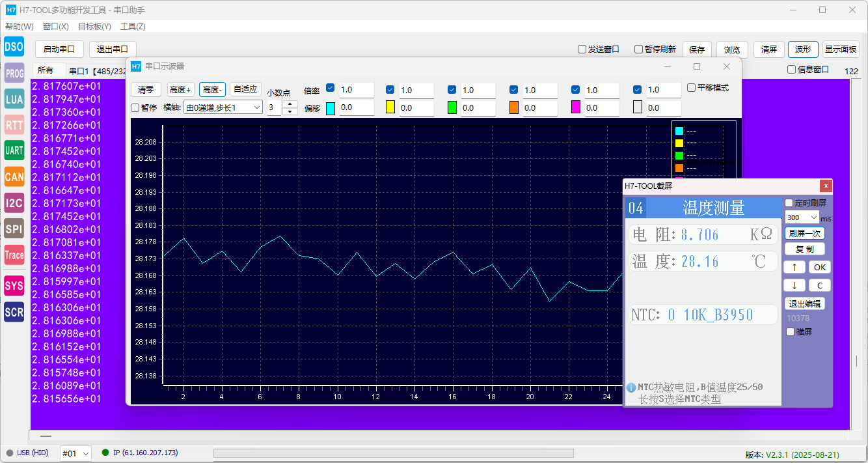Maximize the 串口示波器 window

[697, 66]
